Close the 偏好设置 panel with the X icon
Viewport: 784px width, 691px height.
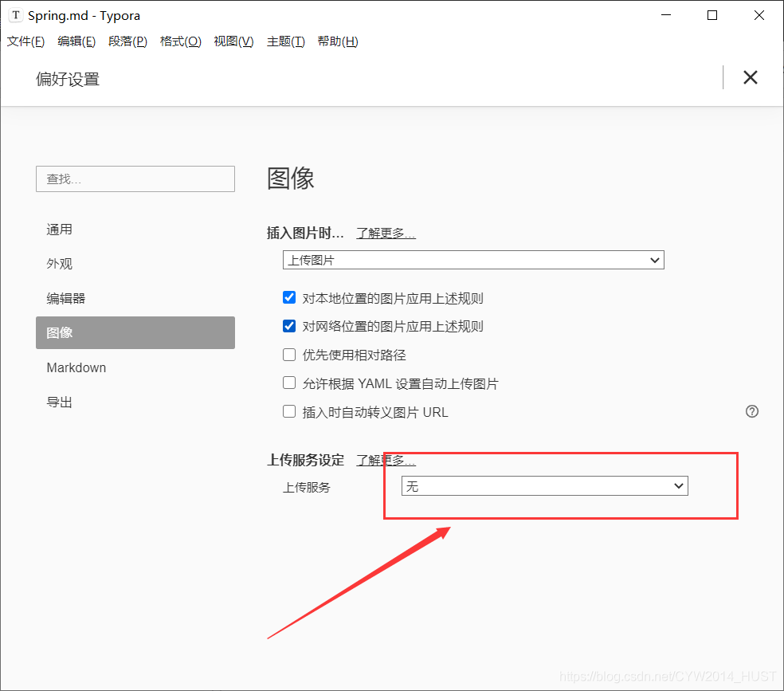coord(750,77)
